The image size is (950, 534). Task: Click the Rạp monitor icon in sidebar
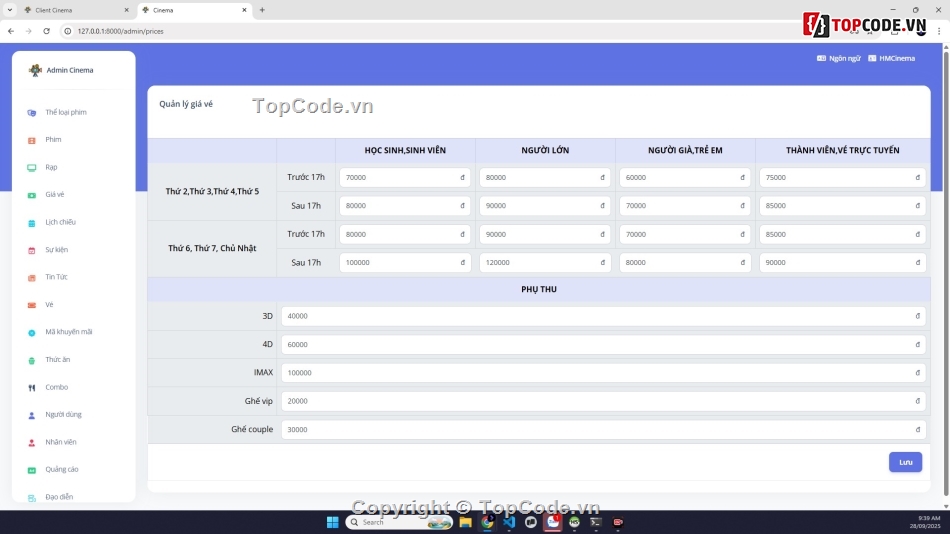[x=32, y=168]
